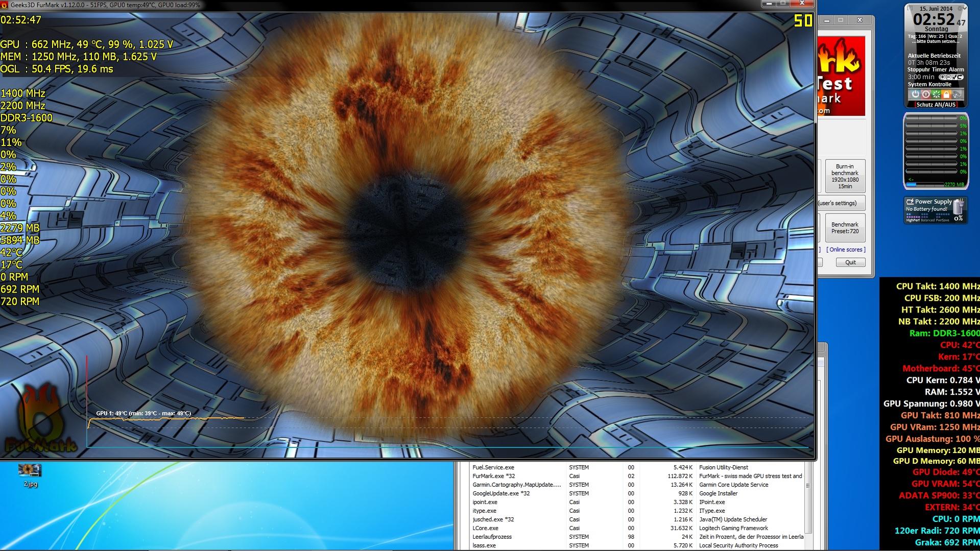
Task: Click the Motherboard: 45°C readout
Action: click(941, 368)
